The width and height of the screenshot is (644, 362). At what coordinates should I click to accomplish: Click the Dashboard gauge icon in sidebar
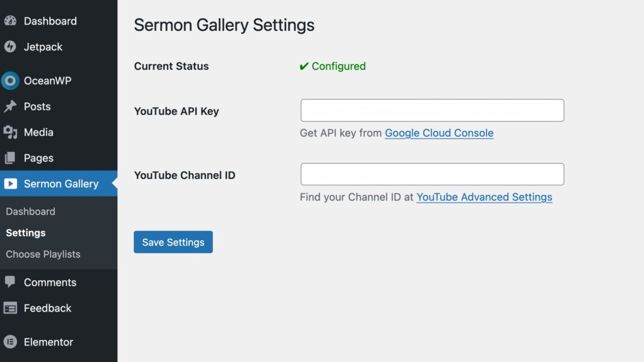pyautogui.click(x=10, y=21)
